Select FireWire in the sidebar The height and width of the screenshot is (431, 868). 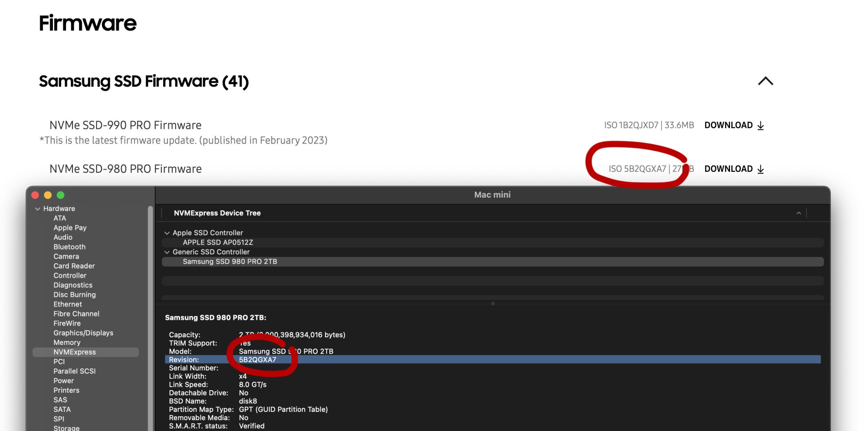pyautogui.click(x=67, y=323)
